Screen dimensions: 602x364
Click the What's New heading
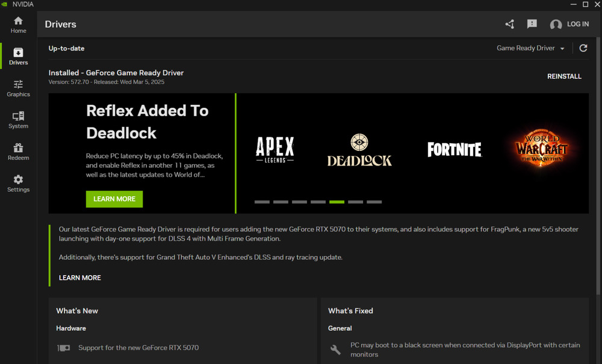click(x=77, y=310)
